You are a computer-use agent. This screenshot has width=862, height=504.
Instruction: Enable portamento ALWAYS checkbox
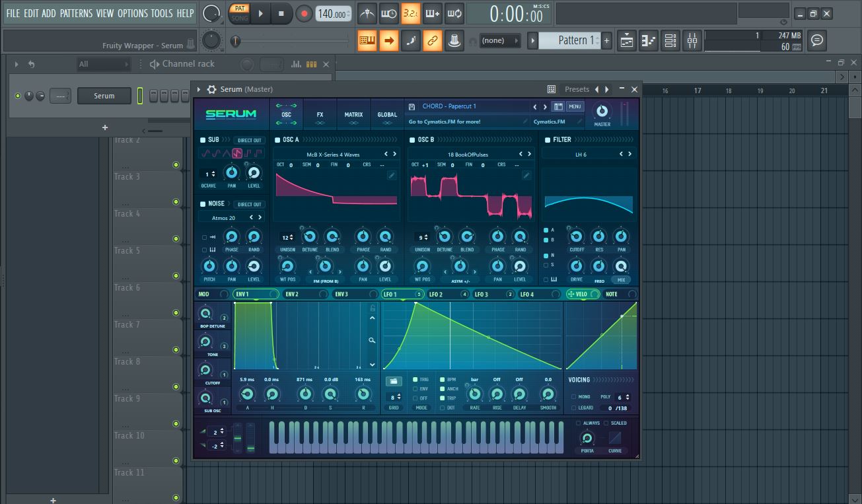tap(578, 423)
